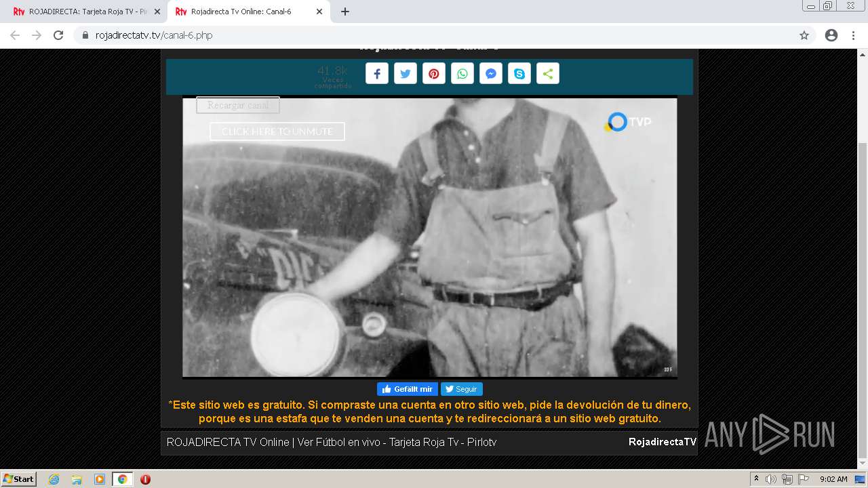Select the Chrome taskbar button
The image size is (868, 488).
click(x=122, y=479)
